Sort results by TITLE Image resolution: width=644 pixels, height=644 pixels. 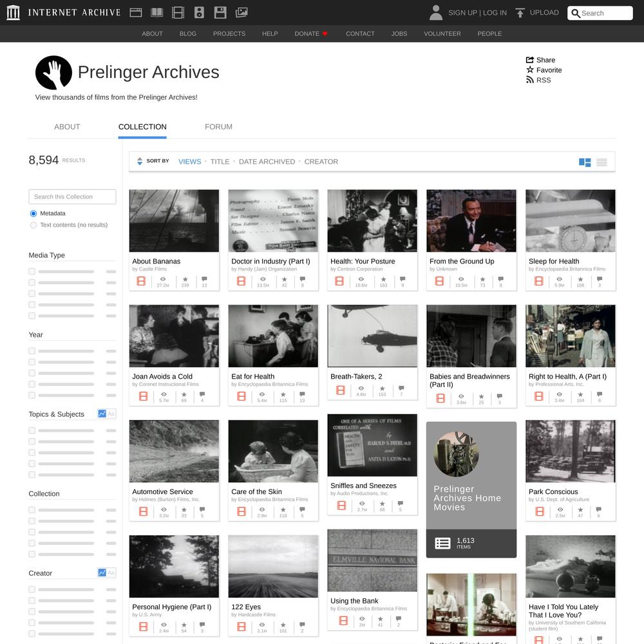(220, 162)
